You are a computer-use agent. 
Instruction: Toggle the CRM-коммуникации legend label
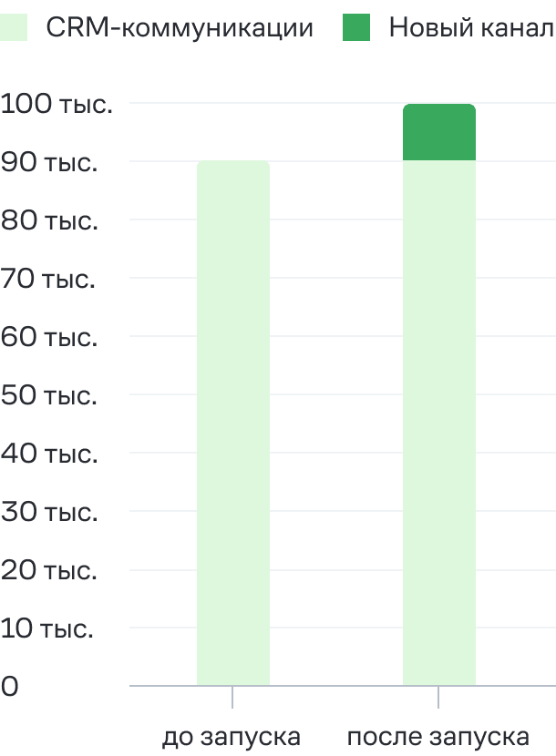[x=180, y=27]
